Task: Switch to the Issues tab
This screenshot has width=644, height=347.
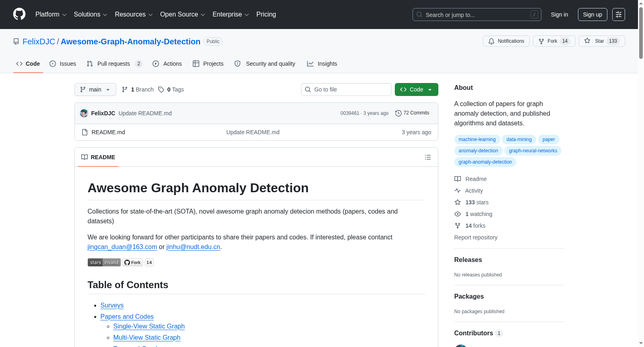Action: [x=63, y=64]
